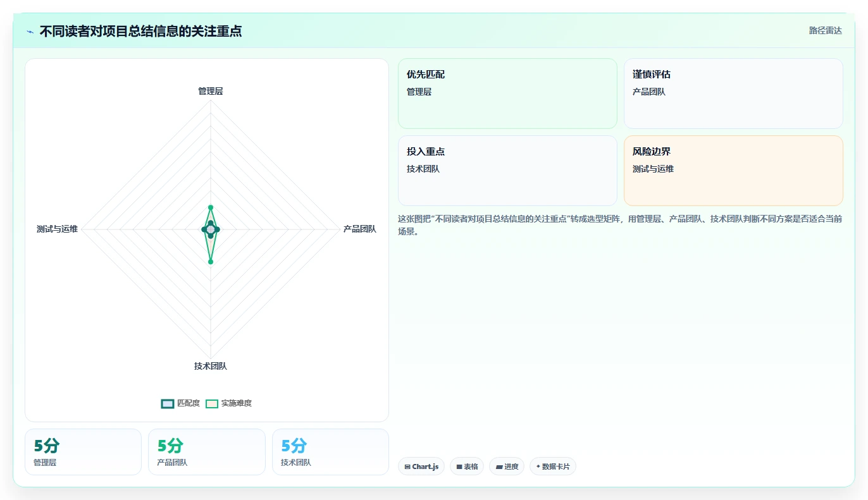Click the upper green radar data point

tap(211, 207)
